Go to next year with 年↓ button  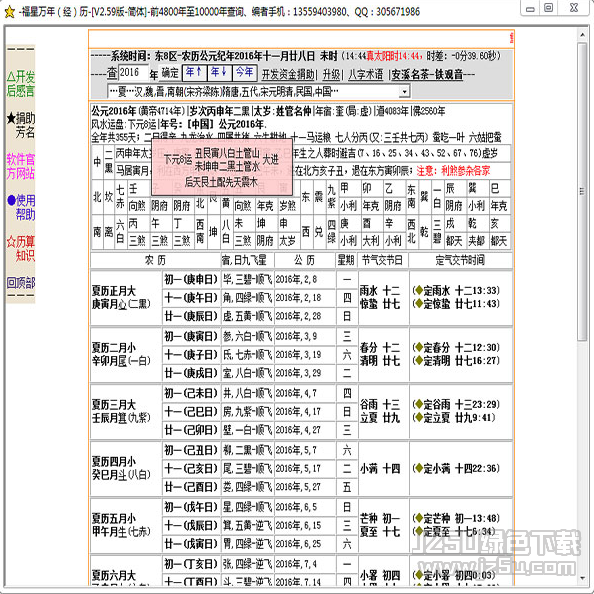tap(220, 73)
